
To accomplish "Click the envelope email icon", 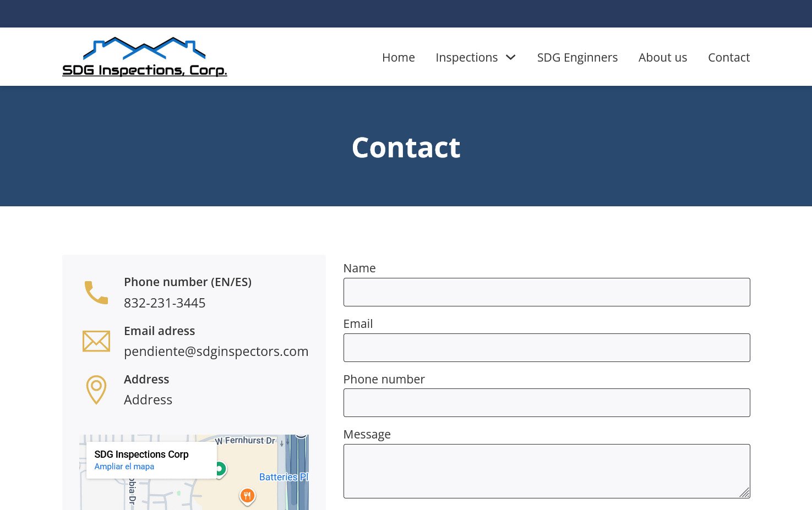I will click(96, 341).
